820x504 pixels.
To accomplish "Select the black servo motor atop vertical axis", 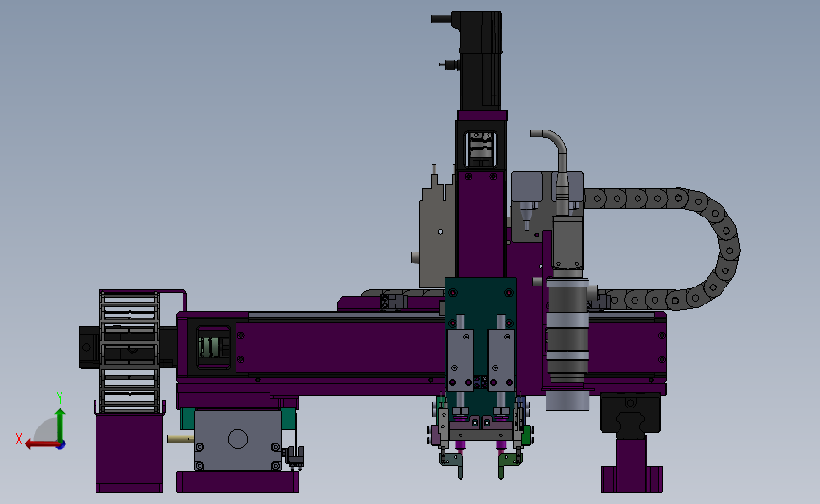I will [x=480, y=61].
